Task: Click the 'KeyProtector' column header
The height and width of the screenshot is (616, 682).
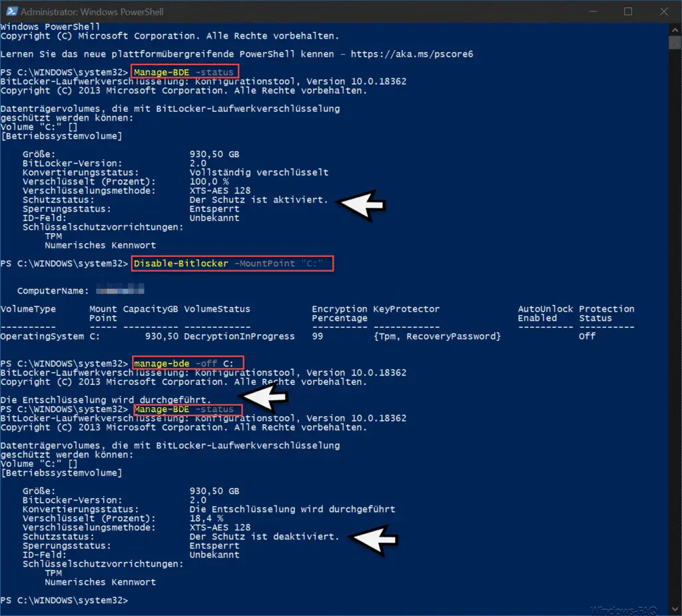Action: pyautogui.click(x=407, y=309)
